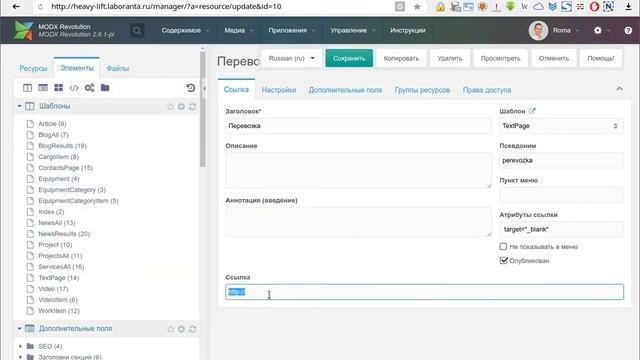Focus the Ссылка URL input field
Image resolution: width=640 pixels, height=360 pixels.
pyautogui.click(x=424, y=292)
